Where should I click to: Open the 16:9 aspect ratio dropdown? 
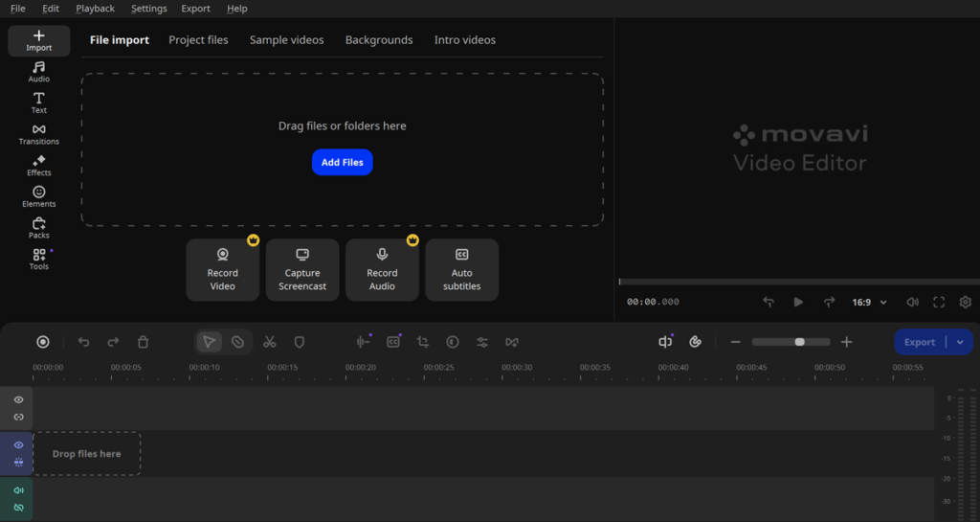point(869,302)
